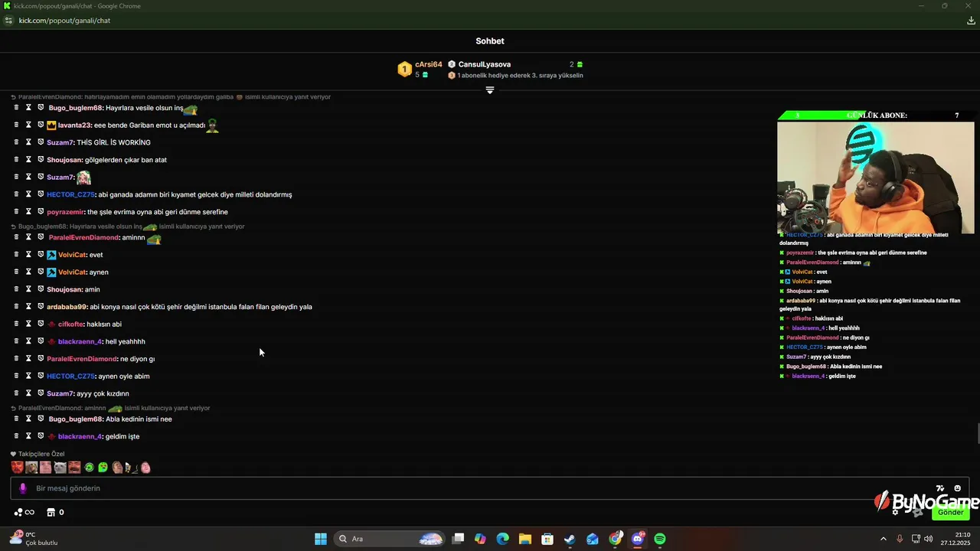This screenshot has height=551, width=980.
Task: Click the streamer webcam overlay thumbnail
Action: 876,177
